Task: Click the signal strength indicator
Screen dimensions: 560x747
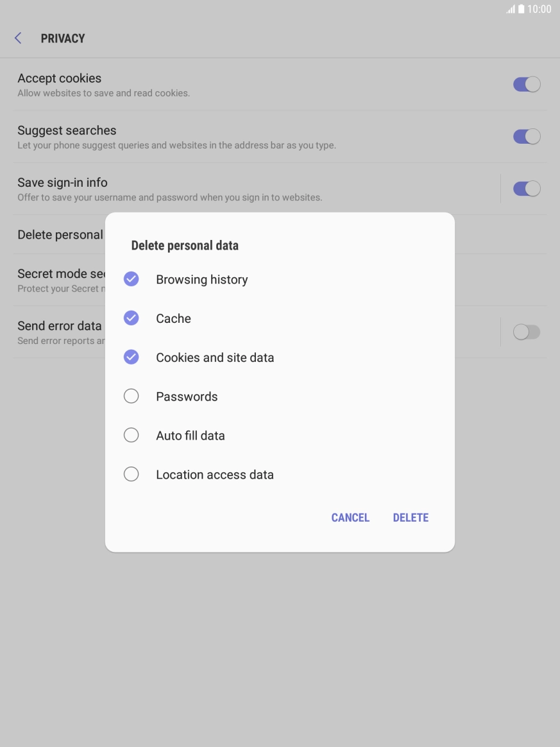Action: coord(510,9)
